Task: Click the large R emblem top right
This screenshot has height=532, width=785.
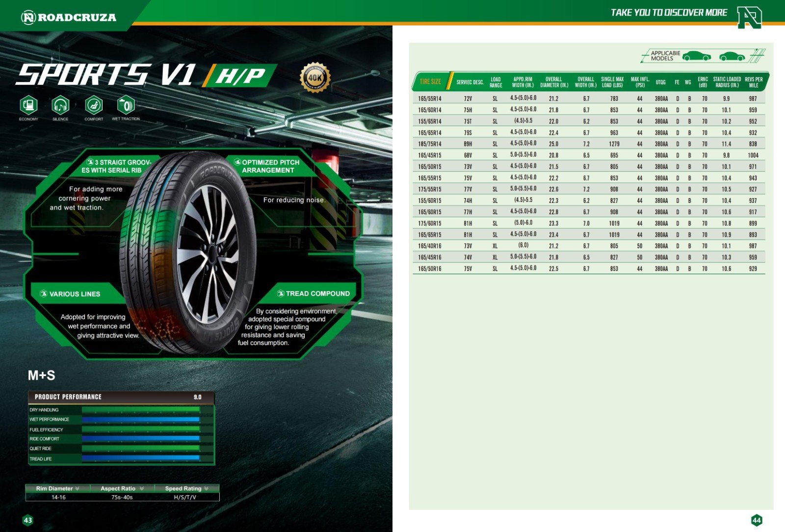Action: tap(749, 18)
